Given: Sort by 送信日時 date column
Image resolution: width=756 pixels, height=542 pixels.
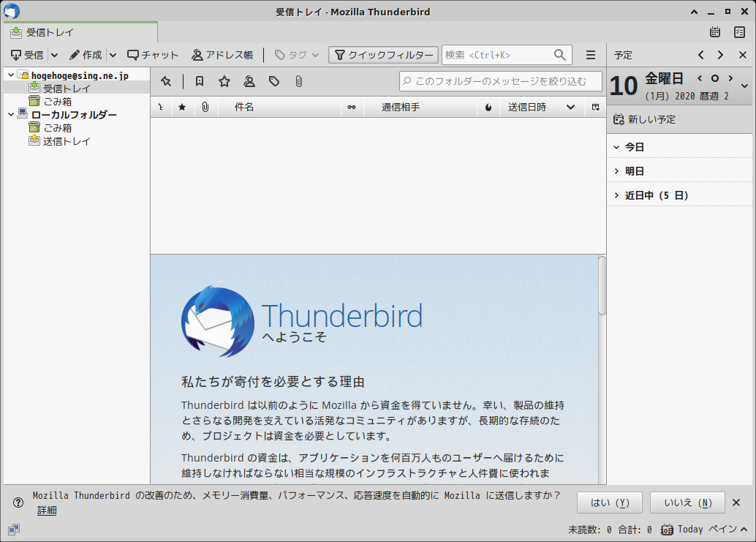Looking at the screenshot, I should 542,107.
